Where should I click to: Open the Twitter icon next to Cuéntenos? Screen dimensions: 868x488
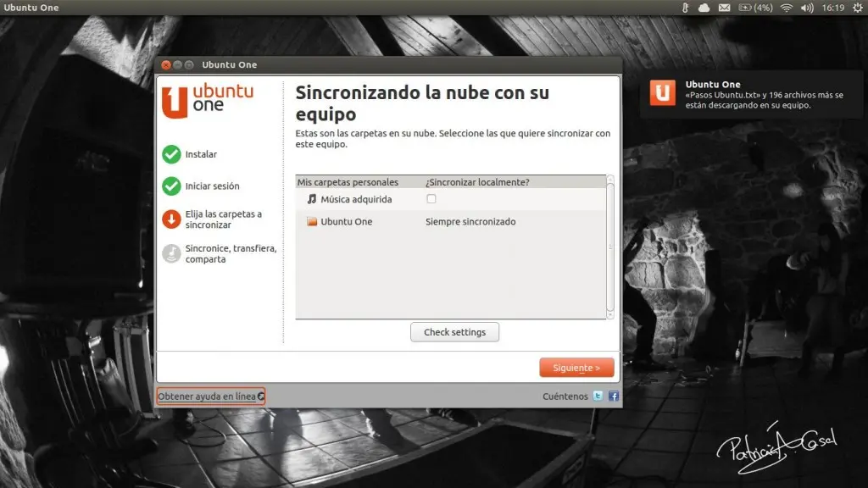(x=598, y=396)
